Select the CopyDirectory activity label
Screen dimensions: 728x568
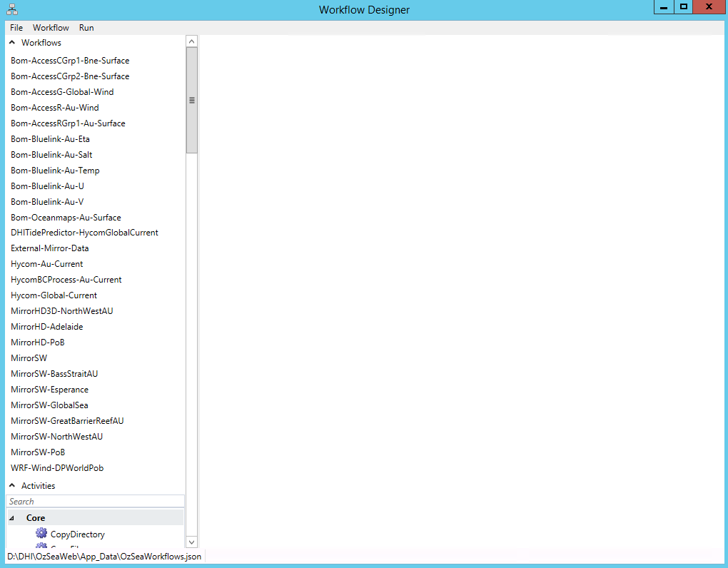click(x=78, y=534)
